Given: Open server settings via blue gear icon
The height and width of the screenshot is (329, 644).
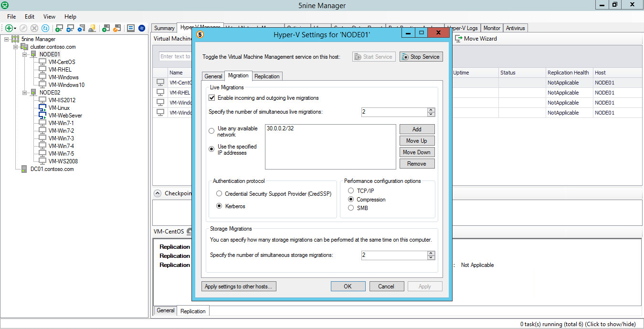Looking at the screenshot, I should (x=82, y=29).
